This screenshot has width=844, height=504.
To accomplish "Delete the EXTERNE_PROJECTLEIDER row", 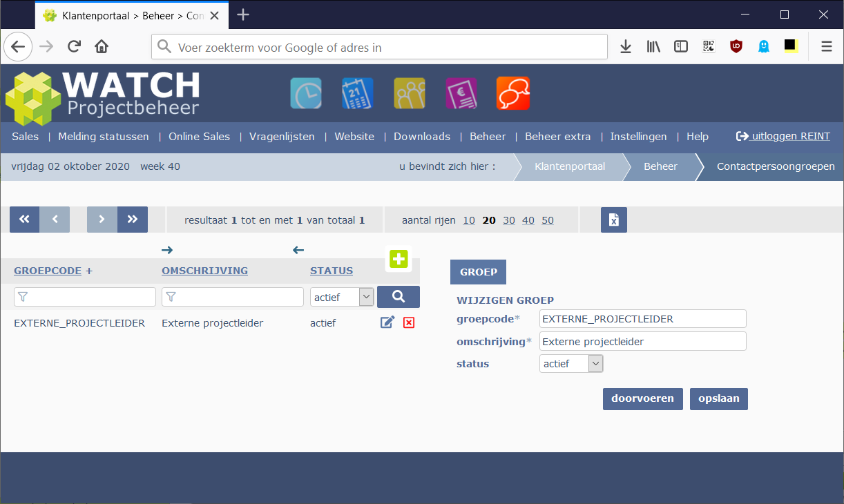I will (409, 322).
